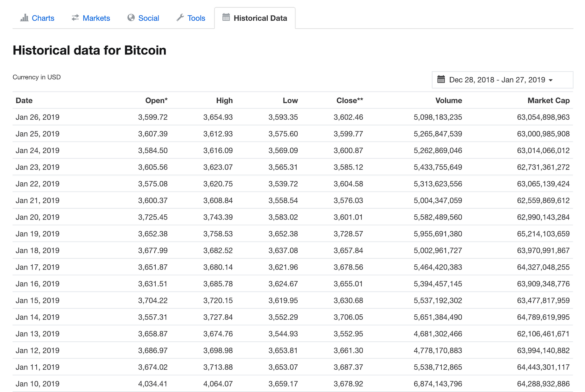Select volume 5,265,847,539 for Jan 25
585x392 pixels.
click(x=438, y=134)
